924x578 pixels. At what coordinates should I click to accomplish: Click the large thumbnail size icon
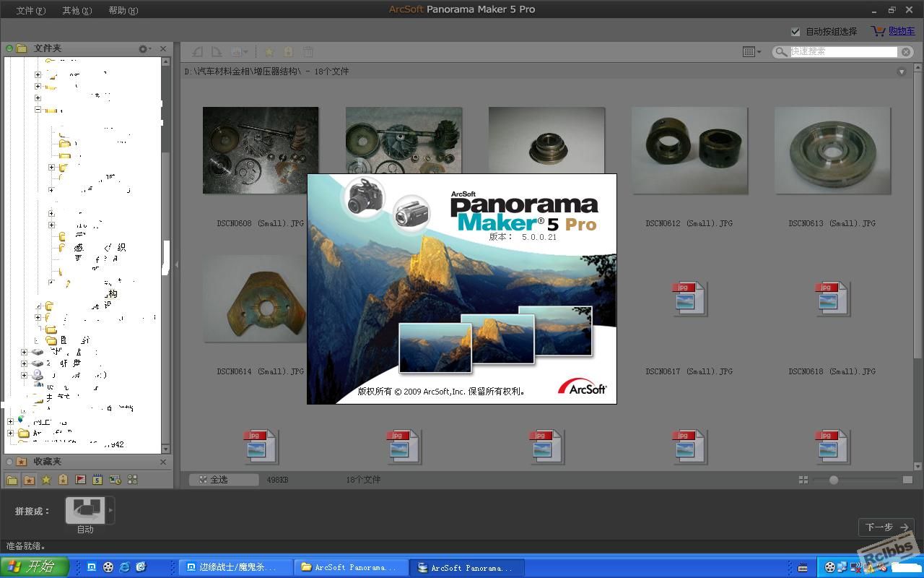coord(907,480)
